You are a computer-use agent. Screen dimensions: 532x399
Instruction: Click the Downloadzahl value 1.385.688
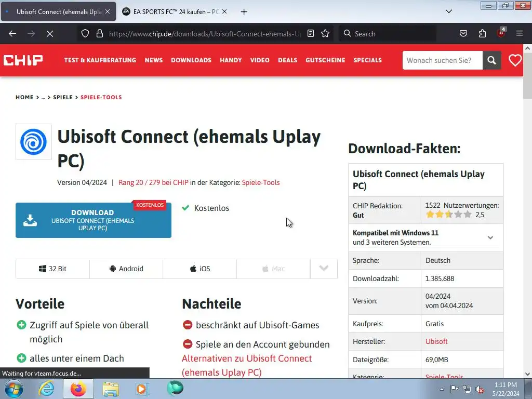click(x=440, y=278)
